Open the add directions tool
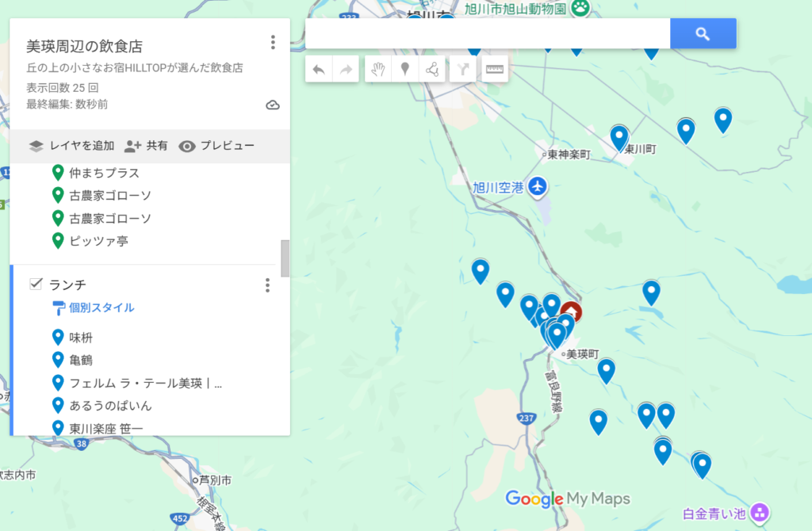Screen dimensions: 812x531 [x=464, y=69]
